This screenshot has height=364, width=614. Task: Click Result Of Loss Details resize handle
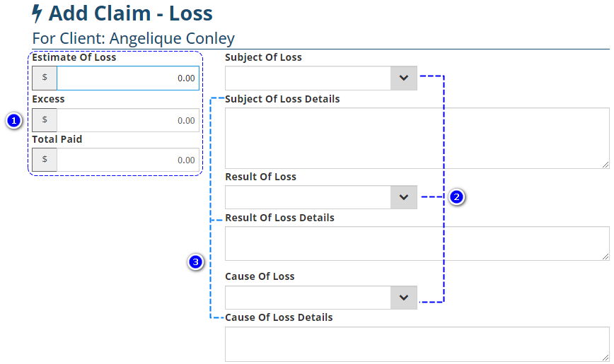click(x=606, y=257)
